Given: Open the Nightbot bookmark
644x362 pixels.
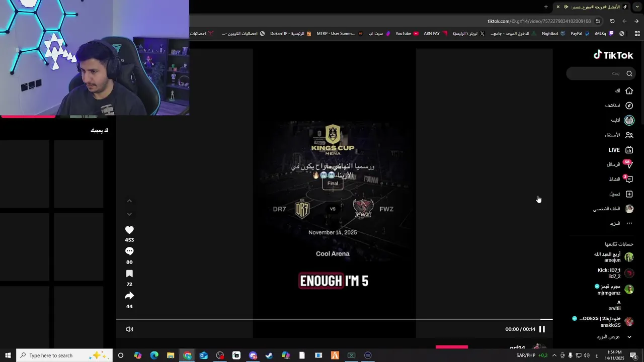Looking at the screenshot, I should coord(553,34).
